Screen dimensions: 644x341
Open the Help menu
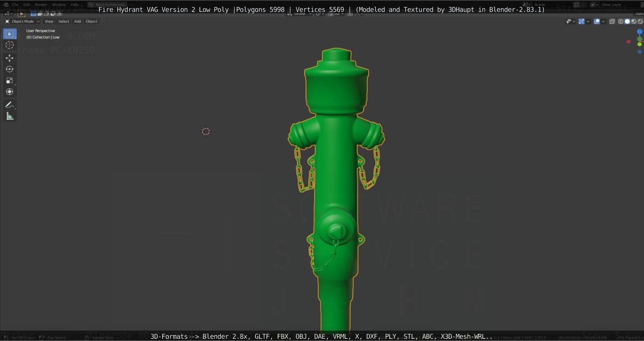tap(75, 5)
